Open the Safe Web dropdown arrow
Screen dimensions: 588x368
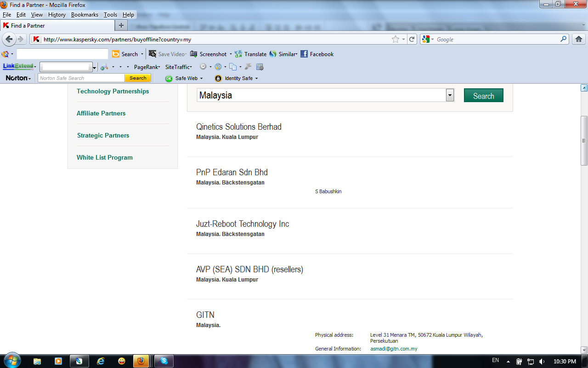click(x=201, y=78)
